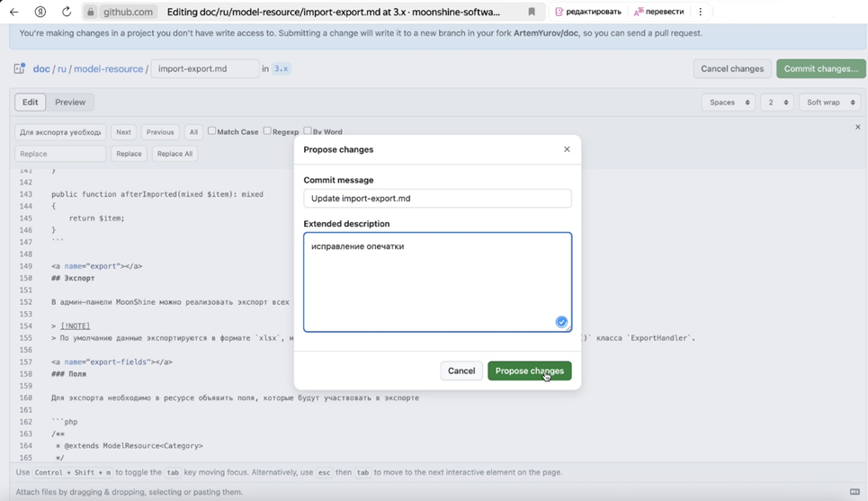Close the Propose changes dialog with X
Viewport: 868px width, 501px height.
(x=567, y=149)
